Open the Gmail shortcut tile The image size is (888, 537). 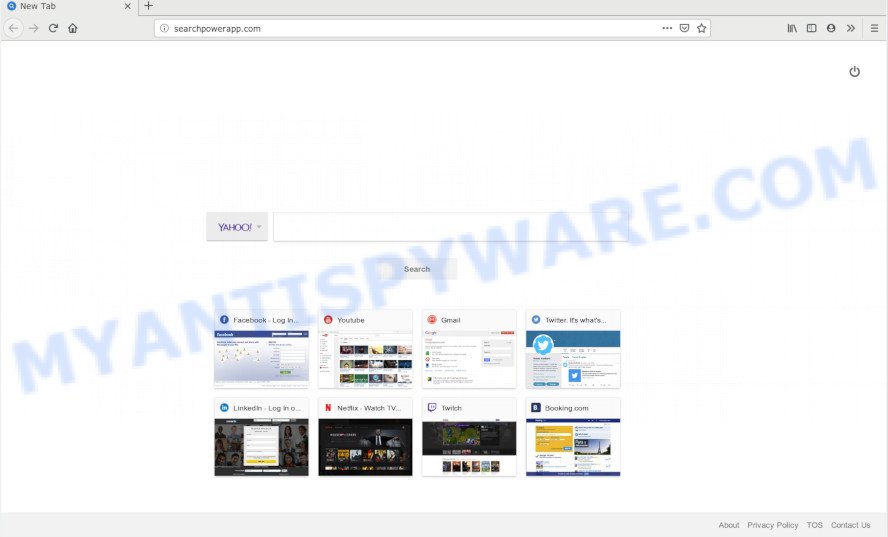[469, 349]
